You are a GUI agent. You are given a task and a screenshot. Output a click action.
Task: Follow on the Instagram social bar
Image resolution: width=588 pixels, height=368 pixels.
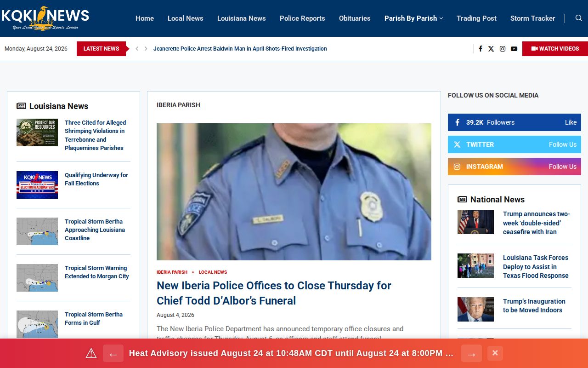click(514, 167)
